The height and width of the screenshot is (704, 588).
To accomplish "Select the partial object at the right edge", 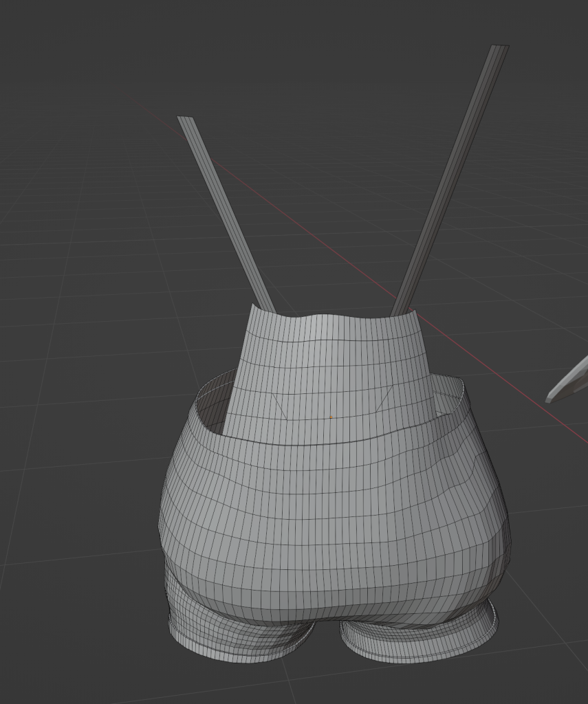I will [569, 382].
